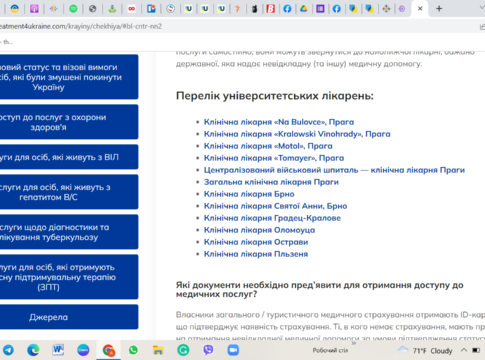Open WhatsApp from the taskbar
This screenshot has height=360, width=485.
[x=133, y=350]
